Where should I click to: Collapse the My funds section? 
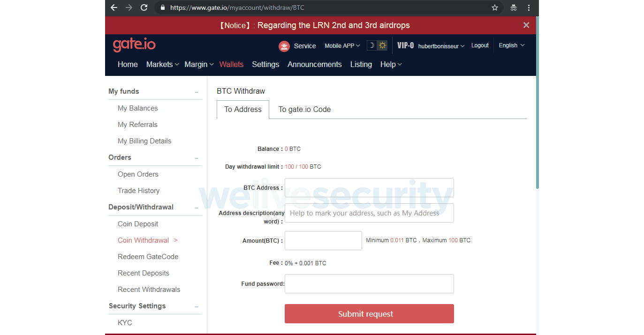197,92
